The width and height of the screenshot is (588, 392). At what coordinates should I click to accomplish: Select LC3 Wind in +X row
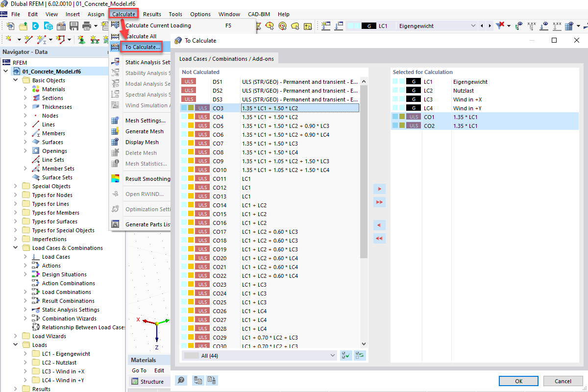point(485,99)
